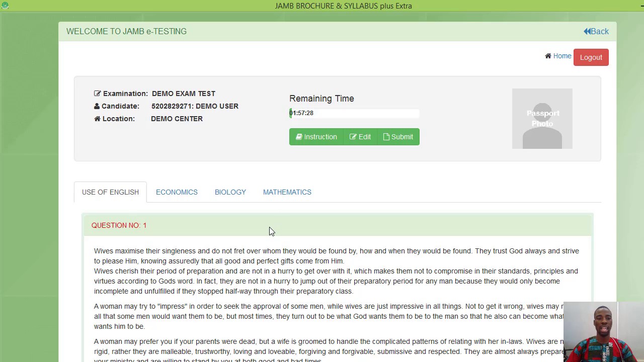
Task: Click the Examination pencil icon
Action: coord(97,94)
